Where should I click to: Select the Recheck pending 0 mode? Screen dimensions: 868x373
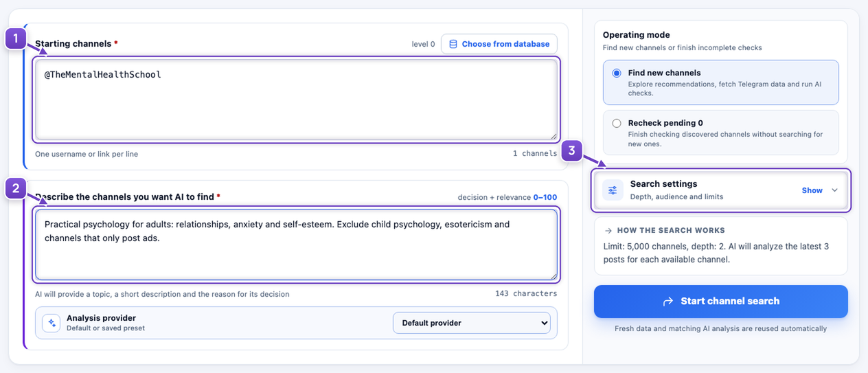coord(721,133)
